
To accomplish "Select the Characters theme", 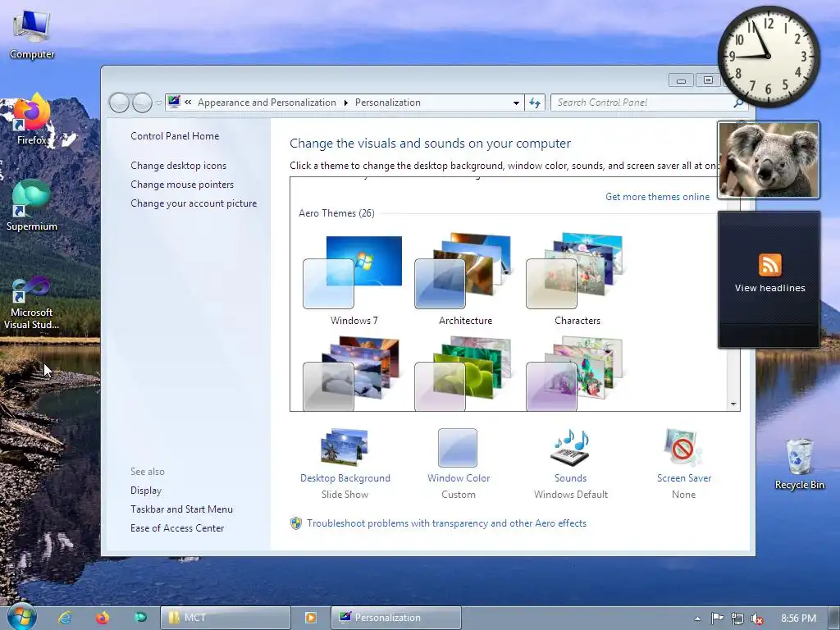I will coord(577,281).
